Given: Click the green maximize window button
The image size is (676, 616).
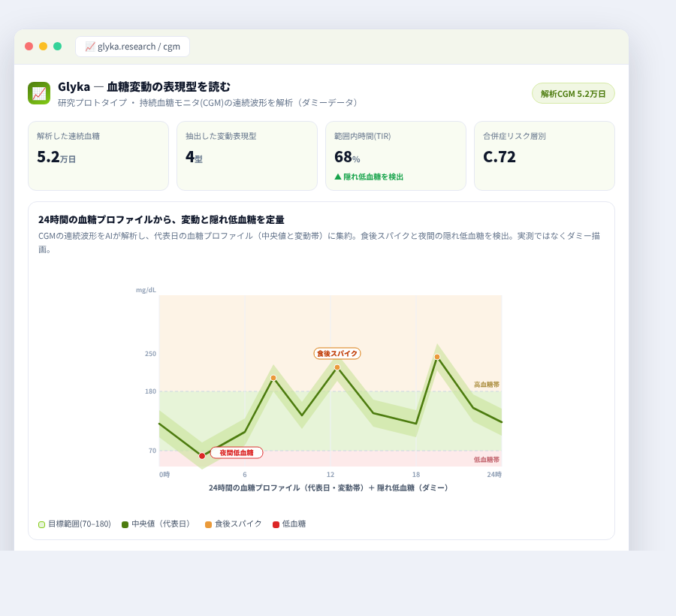Looking at the screenshot, I should click(x=57, y=46).
